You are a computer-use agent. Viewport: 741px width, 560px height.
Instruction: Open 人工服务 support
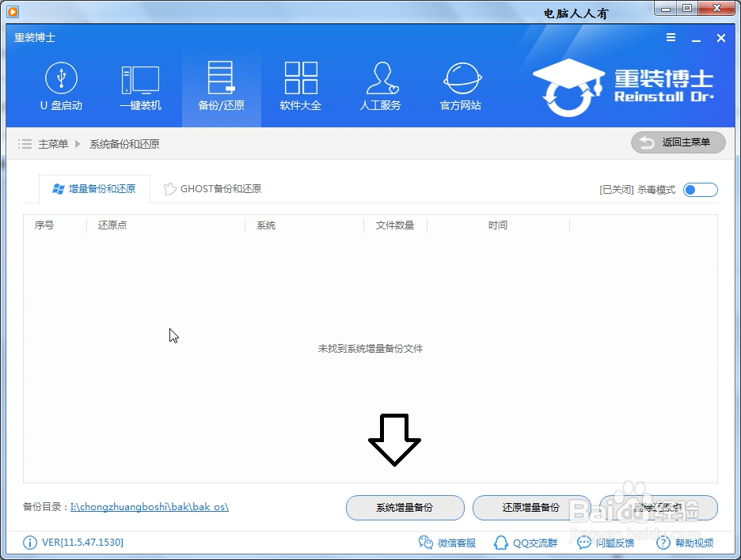pyautogui.click(x=381, y=87)
